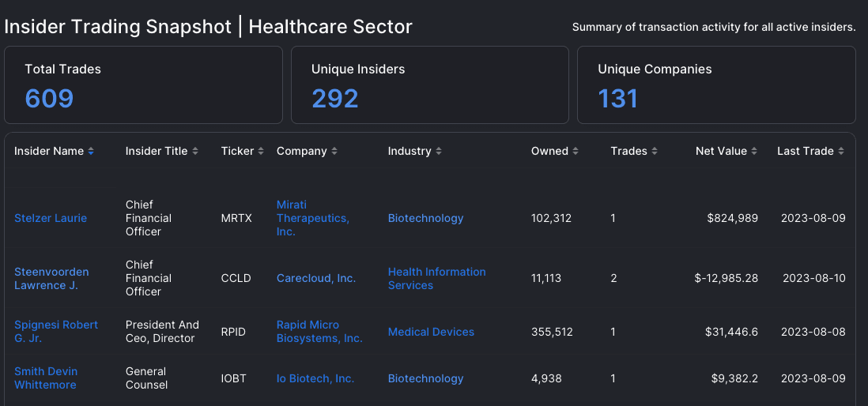Click the President And Ceo, Director title
Image resolution: width=868 pixels, height=406 pixels.
162,331
